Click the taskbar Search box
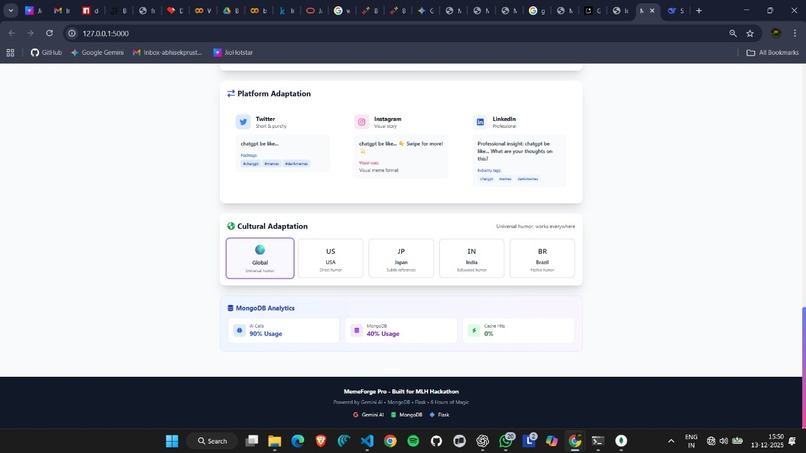 click(x=212, y=441)
